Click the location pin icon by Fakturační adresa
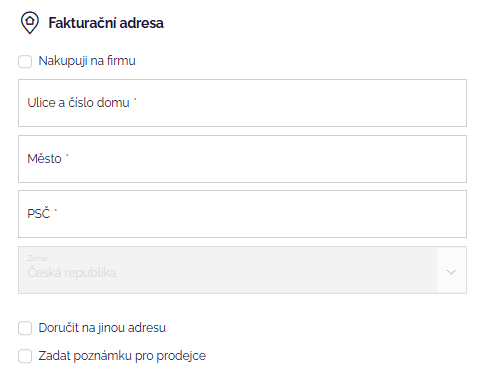The image size is (496, 378). pyautogui.click(x=30, y=23)
